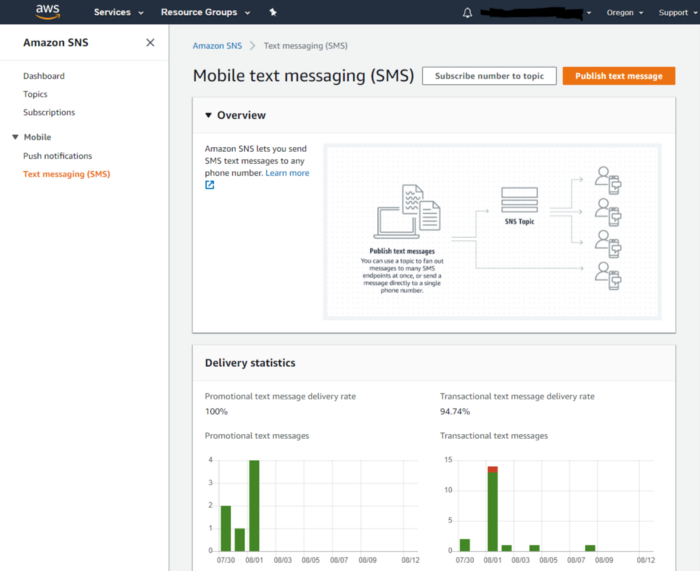Click the Transactional text messages chart label
Image resolution: width=700 pixels, height=571 pixels.
pos(494,436)
